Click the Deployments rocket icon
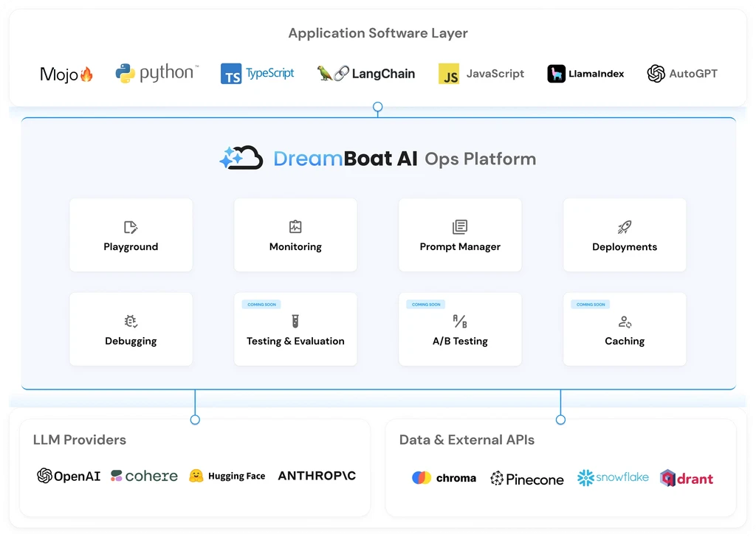756x537 pixels. point(625,227)
